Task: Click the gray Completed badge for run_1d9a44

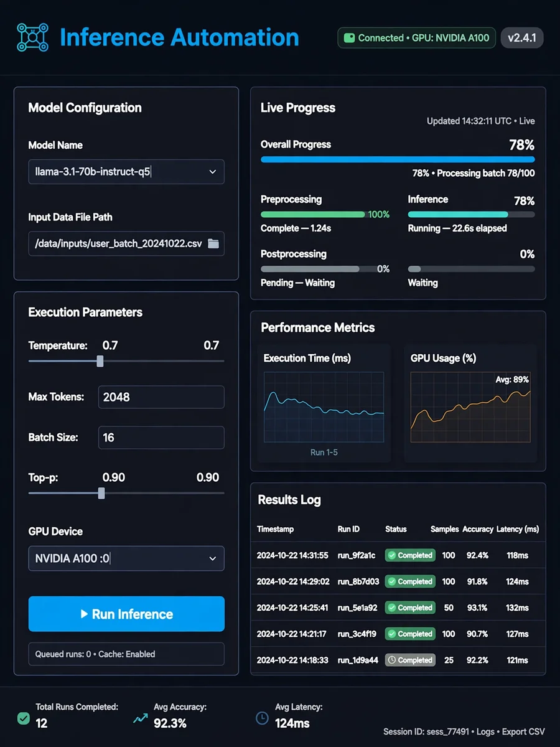Action: tap(410, 660)
